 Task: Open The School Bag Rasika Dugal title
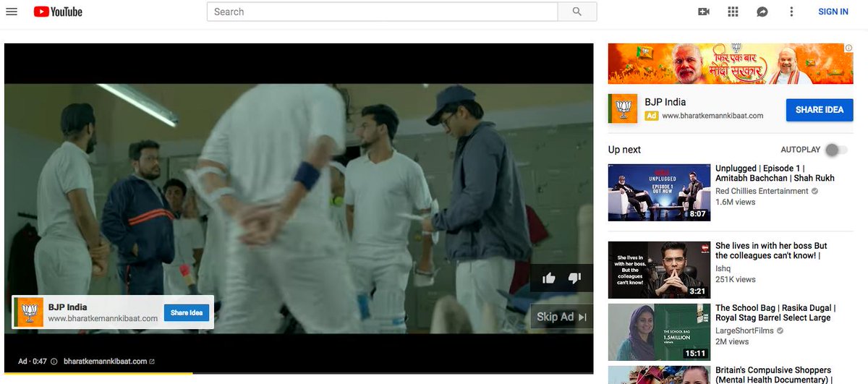[x=775, y=312]
